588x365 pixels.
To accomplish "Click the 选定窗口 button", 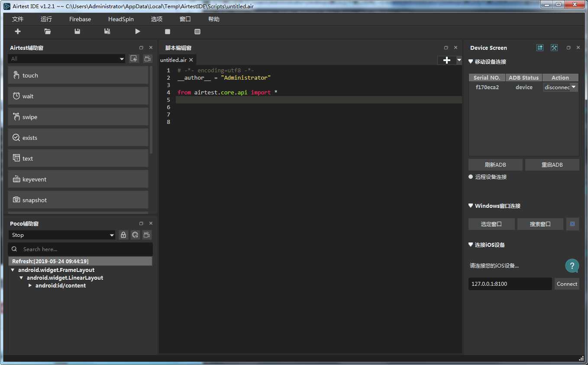I will click(x=491, y=224).
